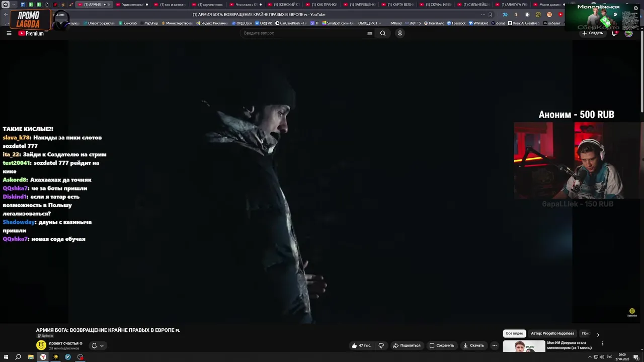
Task: Select the Все видео chip
Action: coord(514,333)
